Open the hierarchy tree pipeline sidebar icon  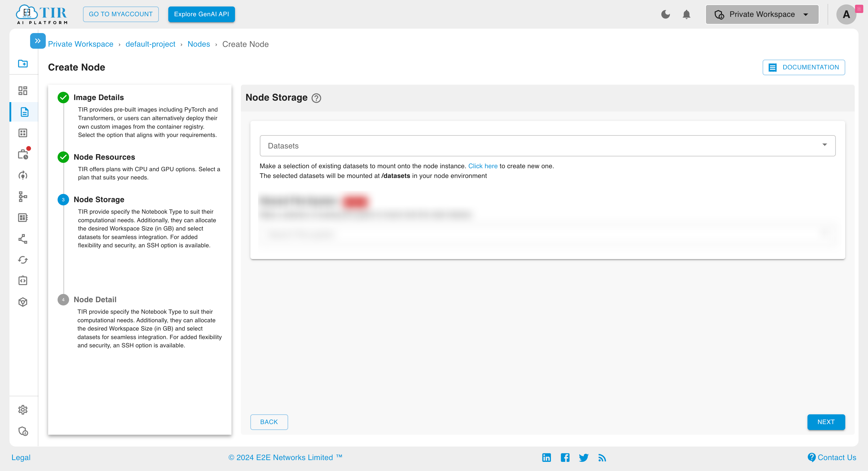[x=23, y=197]
